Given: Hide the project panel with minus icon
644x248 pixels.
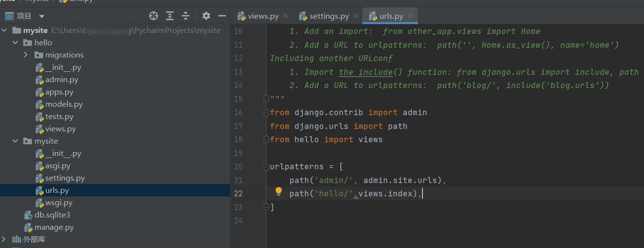Looking at the screenshot, I should (x=222, y=16).
